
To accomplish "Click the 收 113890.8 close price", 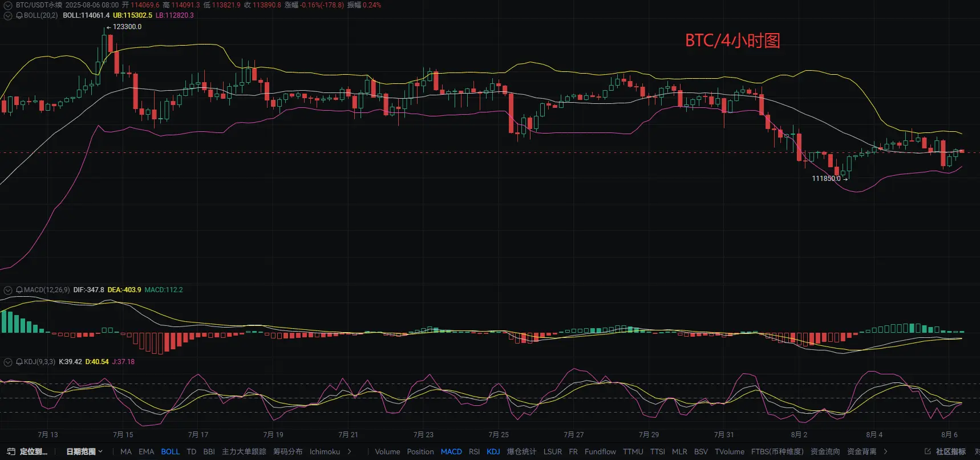I will coord(262,5).
